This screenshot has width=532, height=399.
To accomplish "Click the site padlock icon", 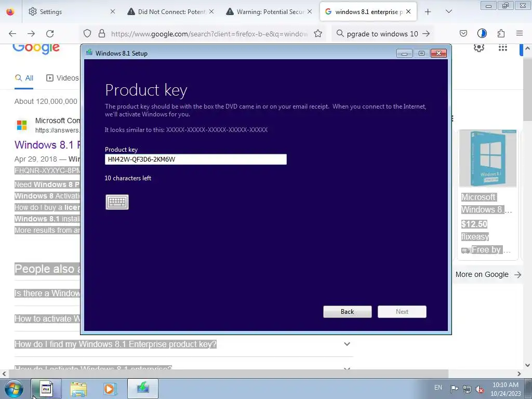I will coord(101,34).
